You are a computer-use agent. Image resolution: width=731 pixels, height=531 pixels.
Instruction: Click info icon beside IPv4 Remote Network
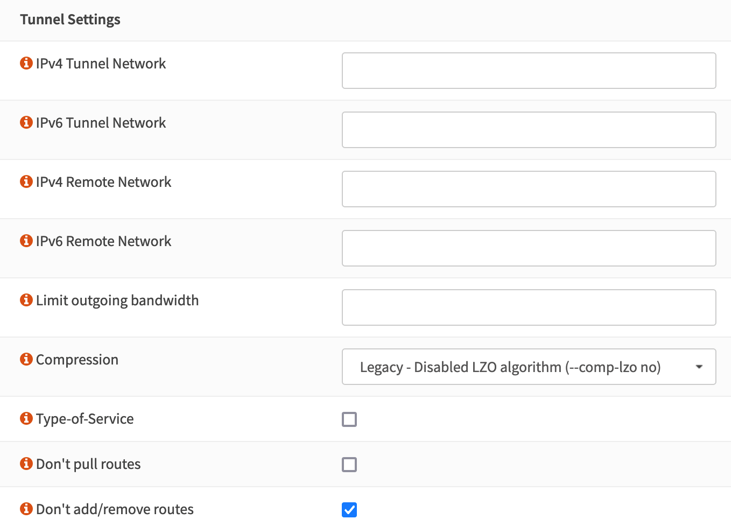coord(26,182)
